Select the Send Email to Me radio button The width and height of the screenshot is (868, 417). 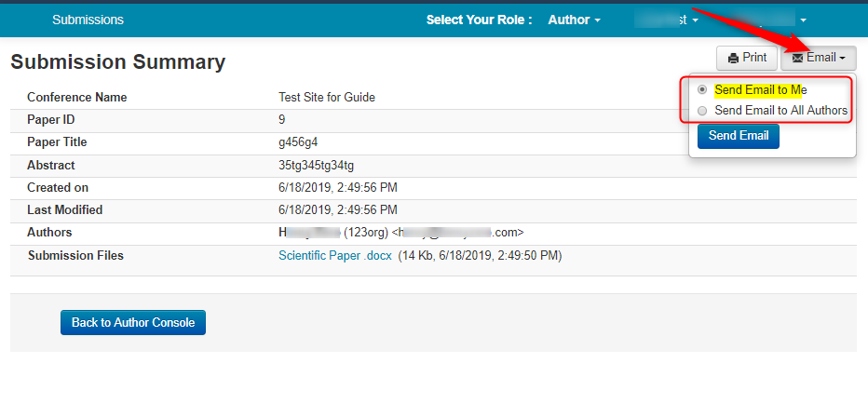coord(702,90)
